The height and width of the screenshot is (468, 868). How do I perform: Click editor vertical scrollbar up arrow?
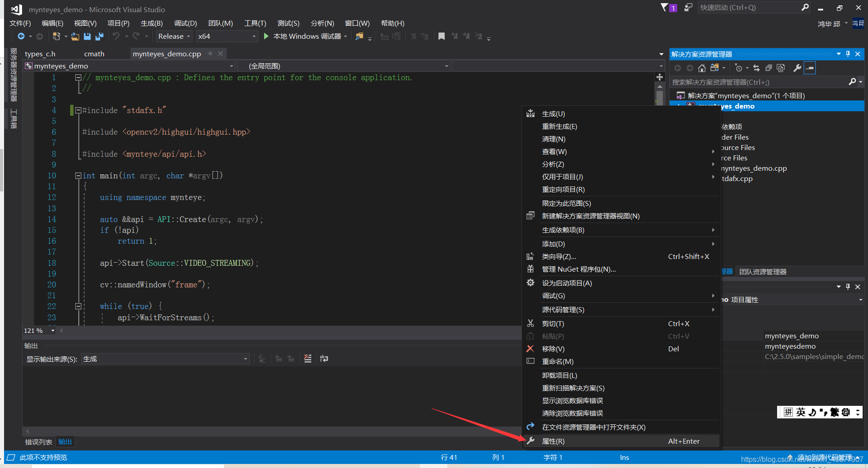660,86
